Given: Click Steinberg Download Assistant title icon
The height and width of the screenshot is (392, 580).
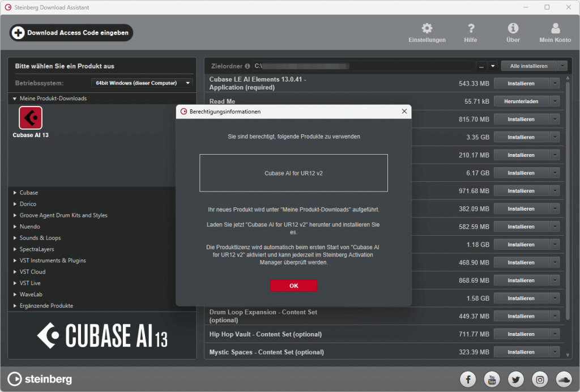Looking at the screenshot, I should [8, 7].
